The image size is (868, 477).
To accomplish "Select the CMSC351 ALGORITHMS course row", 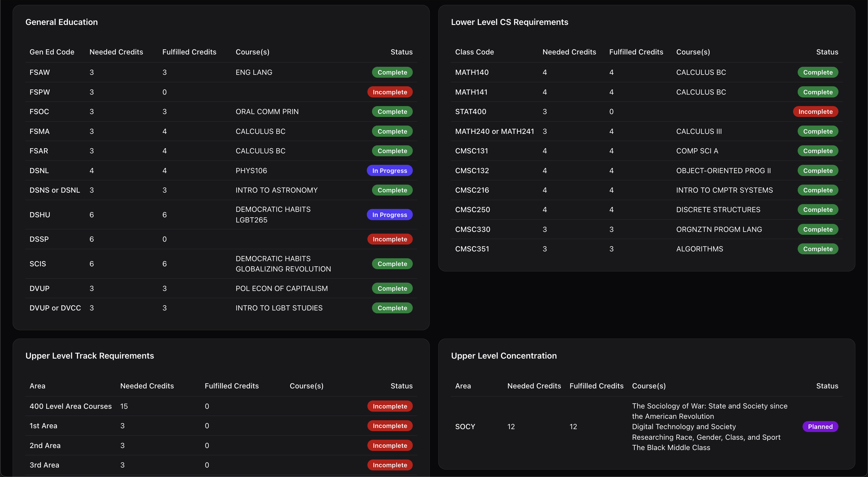I will click(x=699, y=249).
